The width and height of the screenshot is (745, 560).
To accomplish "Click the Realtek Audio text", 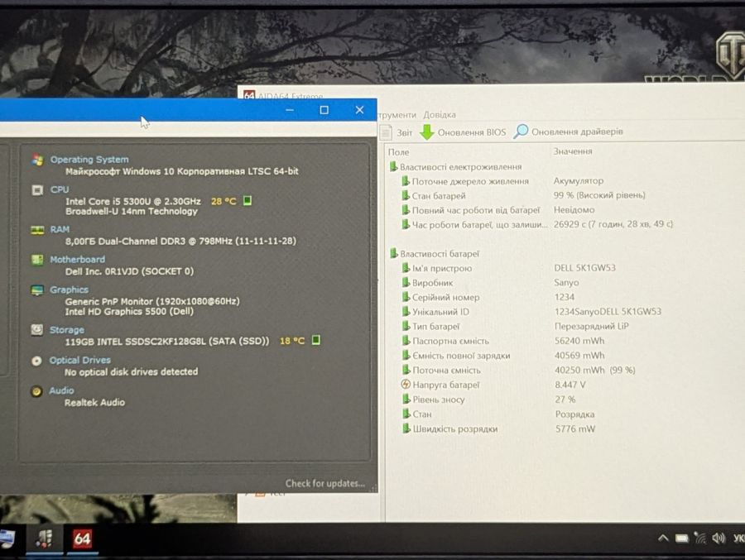I will click(x=94, y=402).
